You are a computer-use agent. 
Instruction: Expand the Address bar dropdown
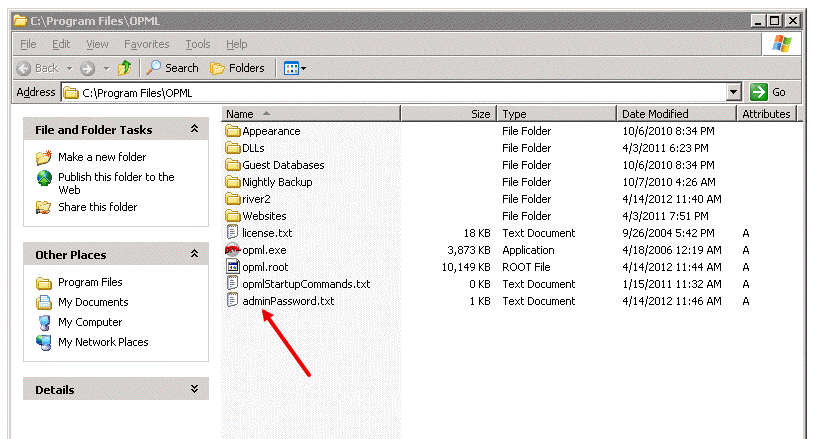(734, 92)
